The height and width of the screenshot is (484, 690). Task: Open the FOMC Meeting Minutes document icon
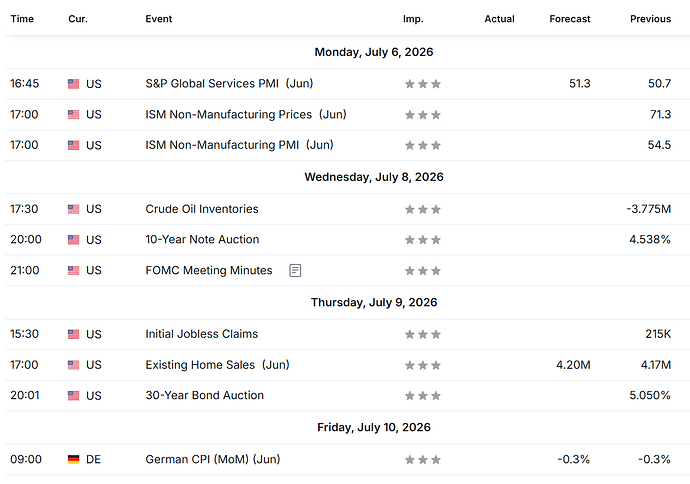click(295, 270)
